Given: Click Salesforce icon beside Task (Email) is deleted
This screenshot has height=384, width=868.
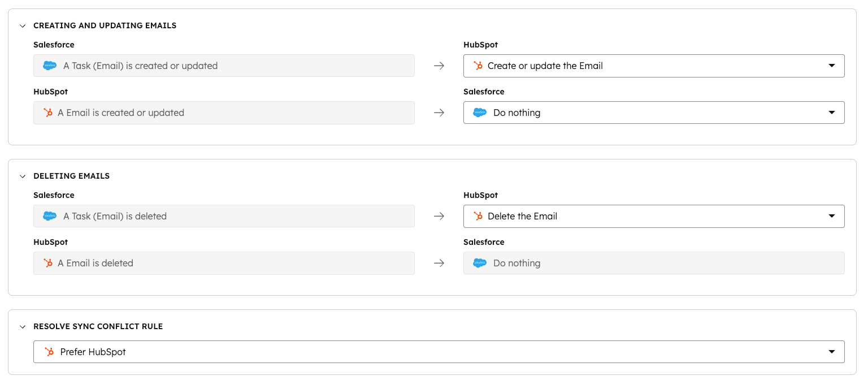Looking at the screenshot, I should [50, 216].
